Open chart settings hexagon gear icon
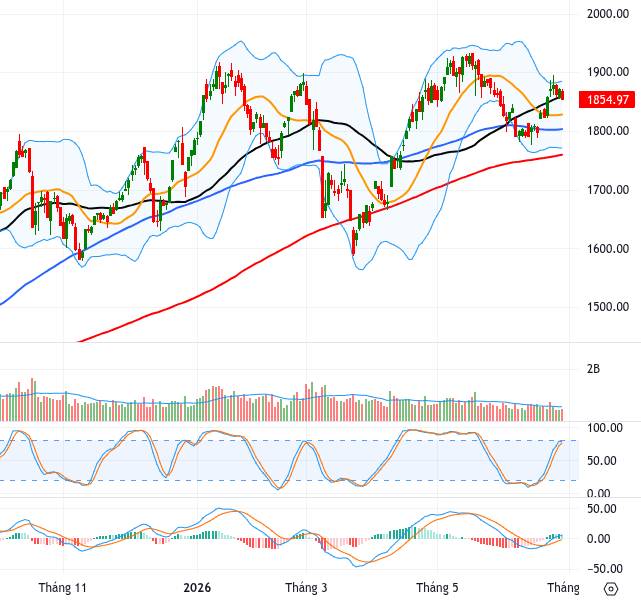Screen dimensions: 641x602 611,589
